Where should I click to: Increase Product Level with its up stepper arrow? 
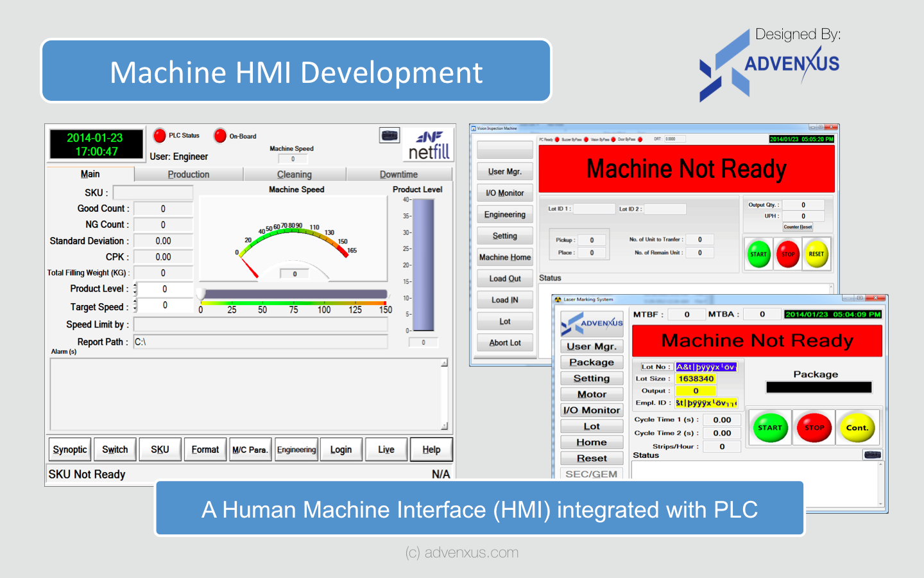135,286
